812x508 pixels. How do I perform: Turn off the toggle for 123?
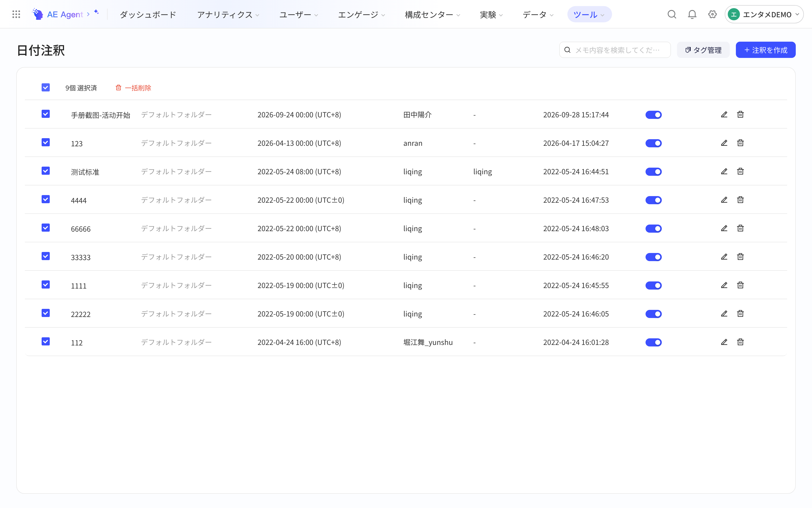[653, 143]
